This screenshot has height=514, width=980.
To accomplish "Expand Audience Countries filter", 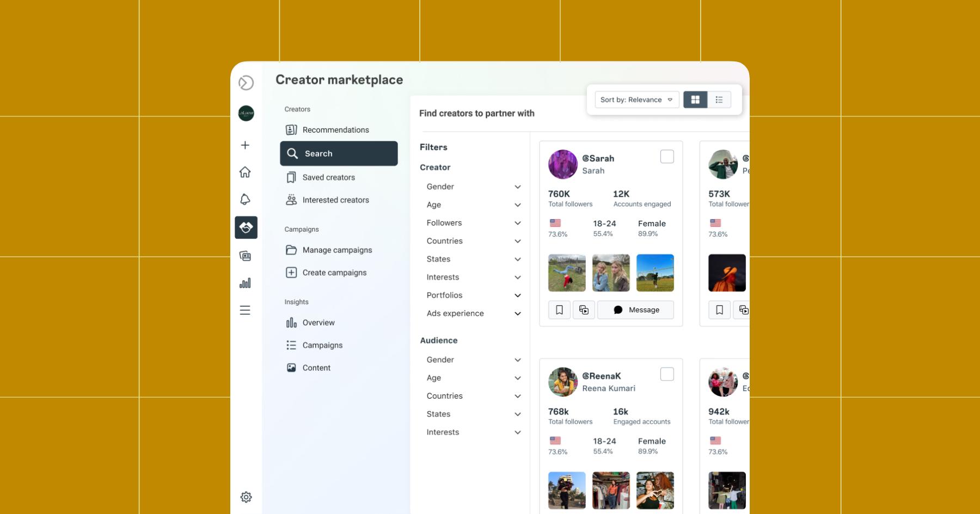I will click(x=474, y=396).
